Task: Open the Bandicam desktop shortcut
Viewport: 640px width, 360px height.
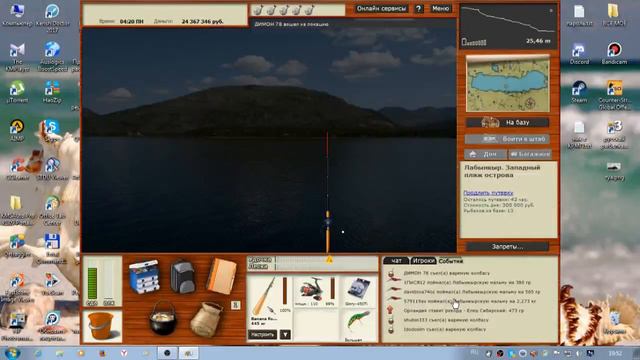Action: pos(614,53)
